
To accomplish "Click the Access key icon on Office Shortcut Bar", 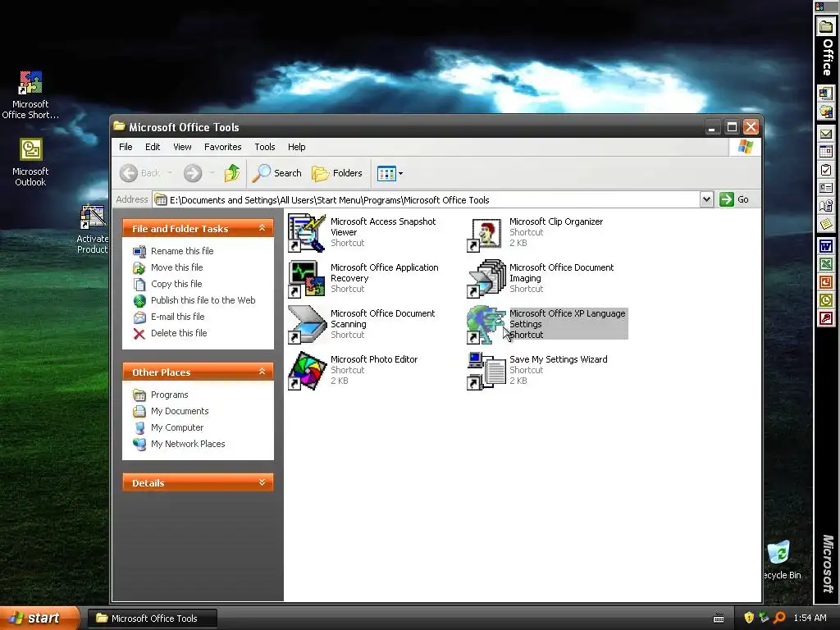I will click(x=825, y=319).
